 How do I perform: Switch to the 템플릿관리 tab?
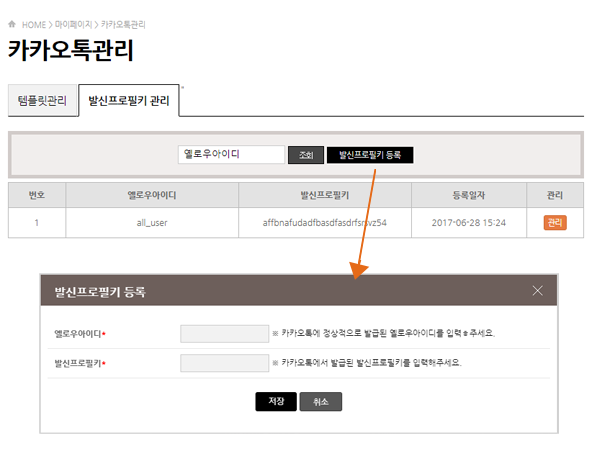coord(42,101)
